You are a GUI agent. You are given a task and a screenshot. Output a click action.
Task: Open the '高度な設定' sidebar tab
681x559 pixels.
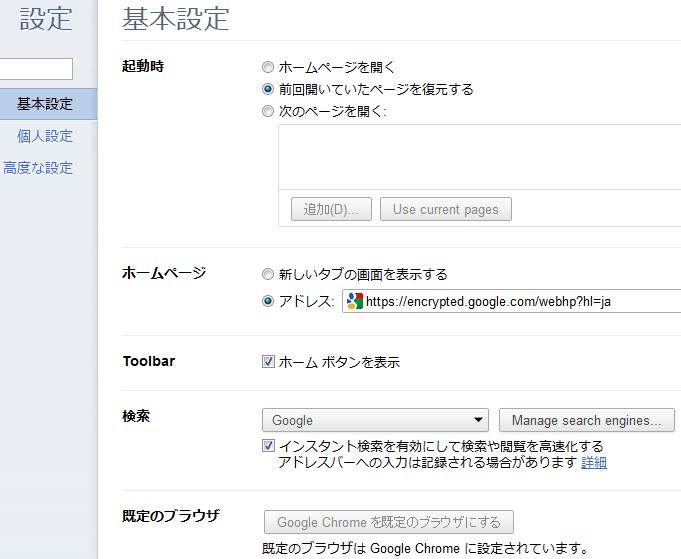(x=38, y=168)
